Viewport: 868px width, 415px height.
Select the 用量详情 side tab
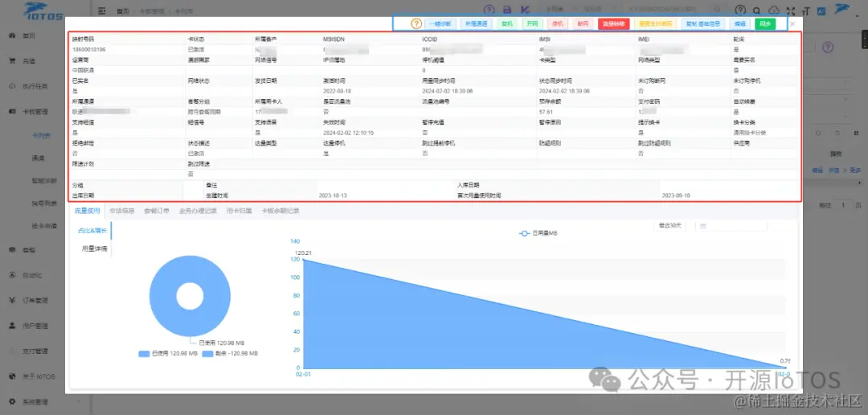pyautogui.click(x=94, y=249)
